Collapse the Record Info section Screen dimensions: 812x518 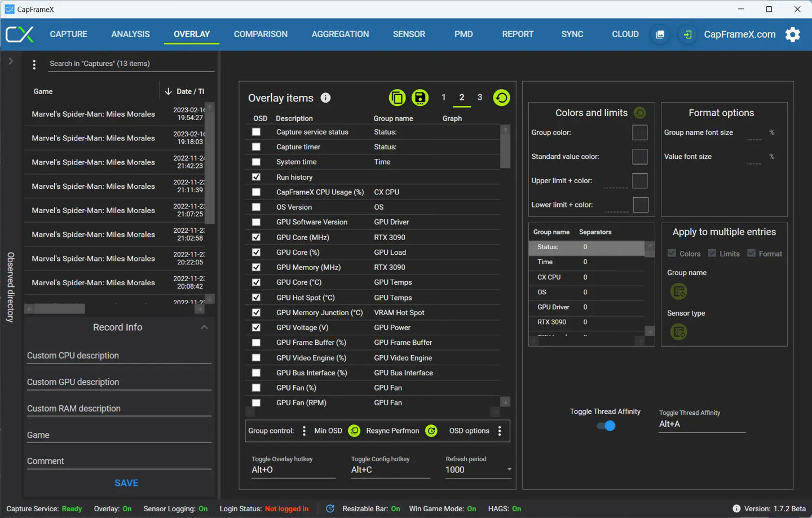(204, 327)
